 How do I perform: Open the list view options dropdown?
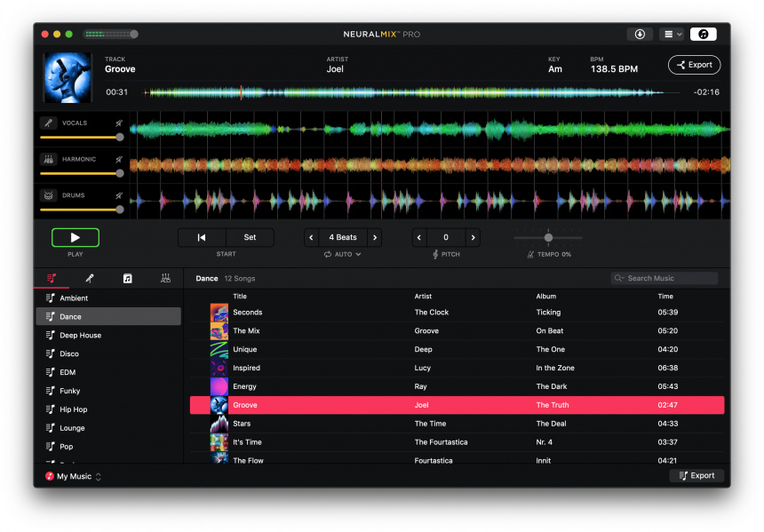[672, 34]
